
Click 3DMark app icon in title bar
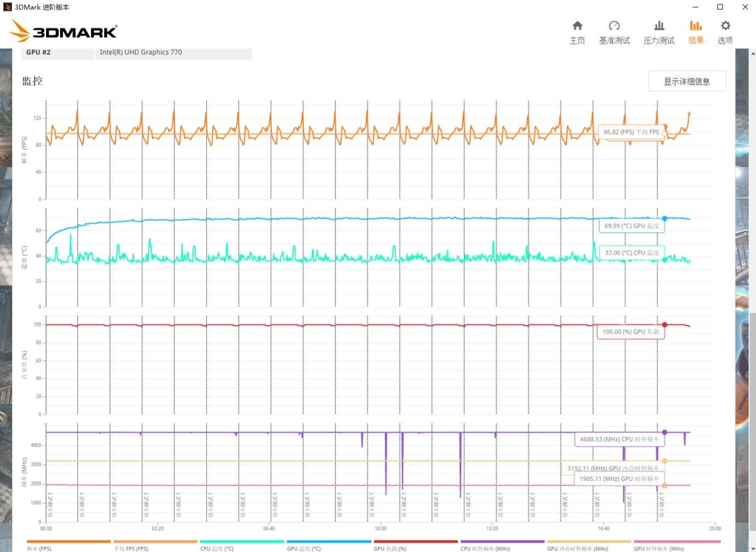coord(7,7)
